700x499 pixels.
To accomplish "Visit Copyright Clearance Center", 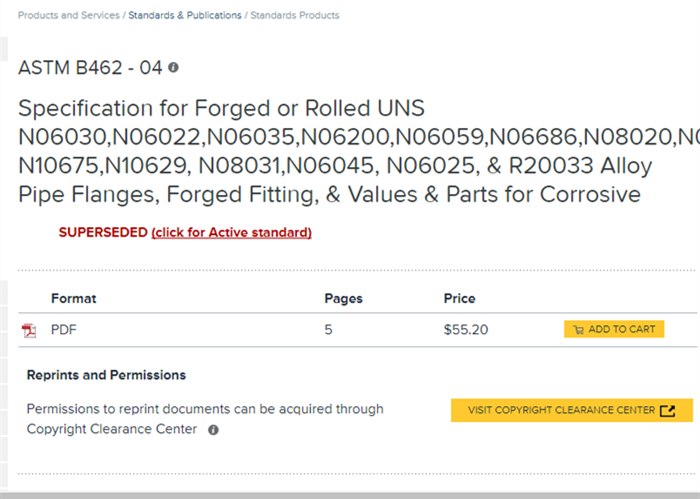I will [x=571, y=410].
